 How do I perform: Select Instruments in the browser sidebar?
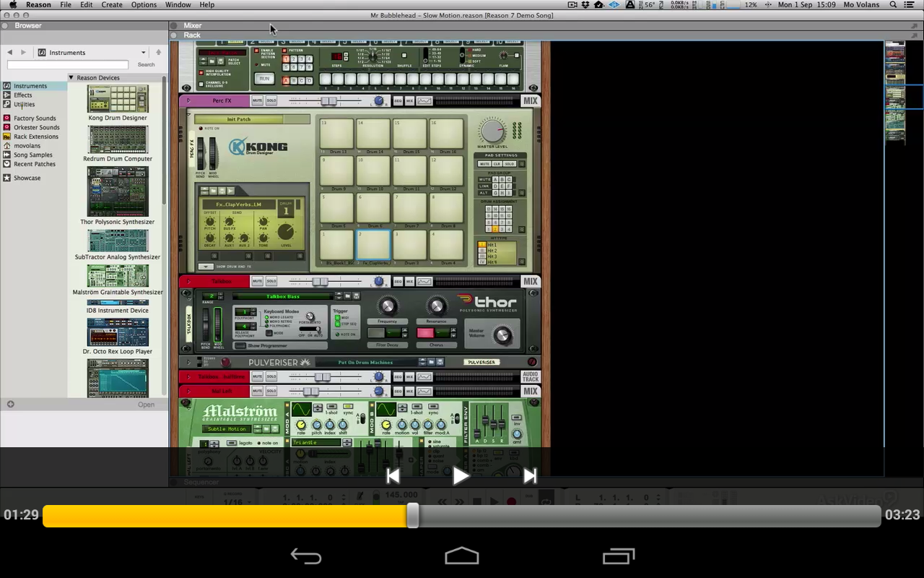(30, 86)
